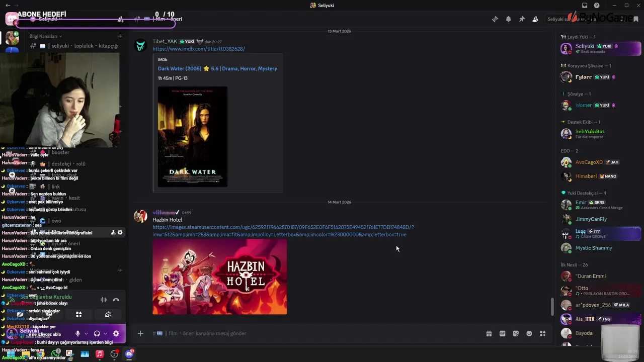Open the IMDb link tt0382628
The image size is (644, 362).
(199, 49)
